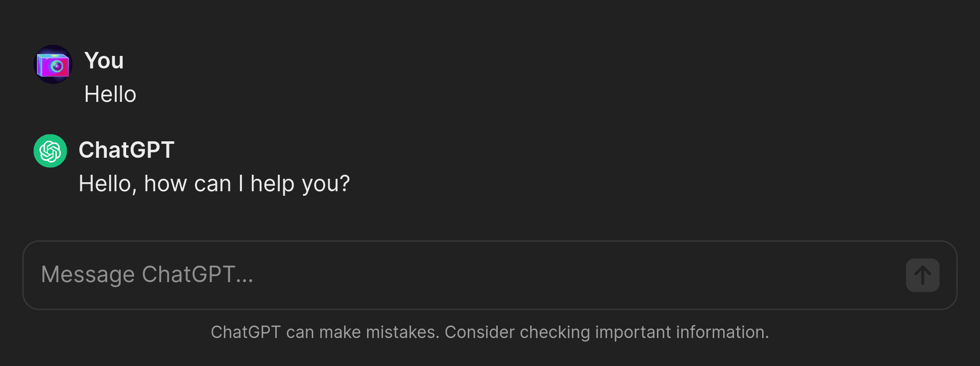Click the word "can" in ChatGPT's reply
Screen dimensions: 980x366
tap(212, 184)
